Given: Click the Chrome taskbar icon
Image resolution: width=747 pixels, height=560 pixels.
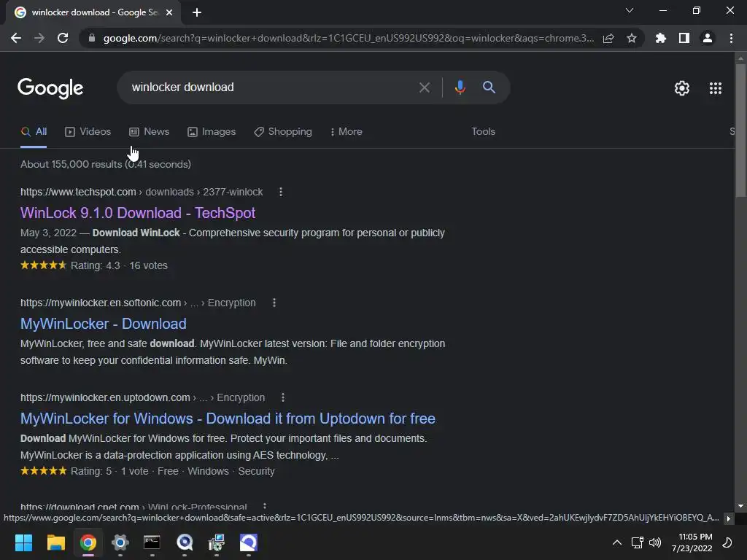Looking at the screenshot, I should click(88, 542).
